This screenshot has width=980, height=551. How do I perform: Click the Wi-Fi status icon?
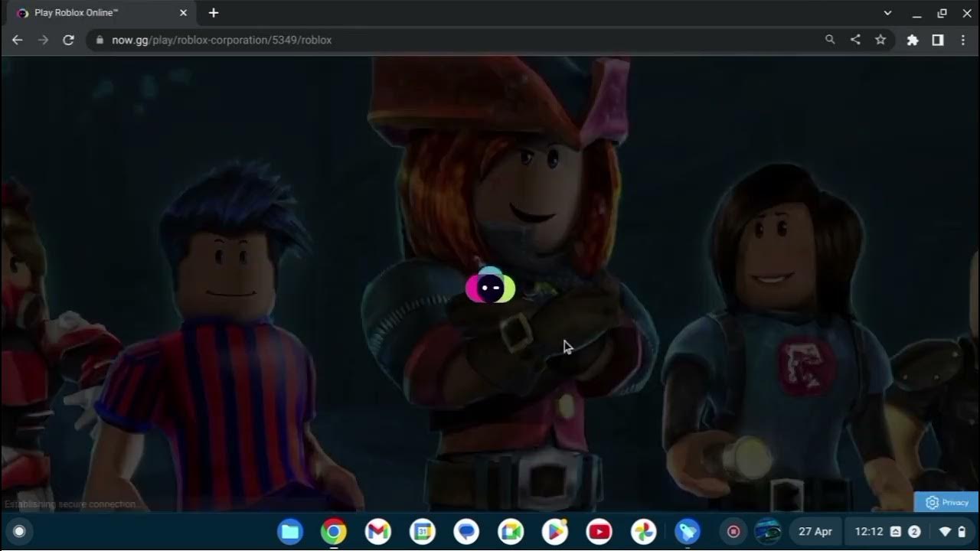945,531
